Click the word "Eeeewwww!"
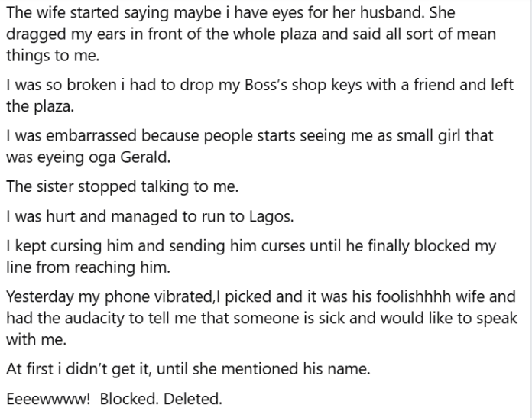 tap(48, 399)
